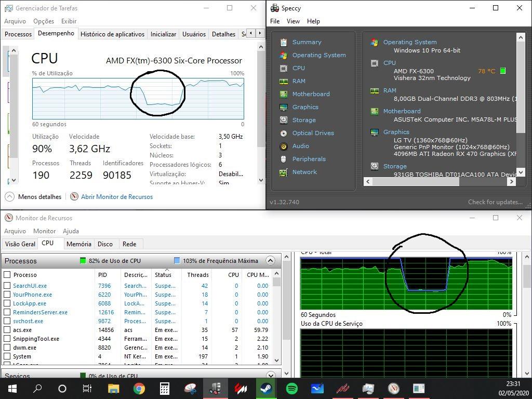532x399 pixels.
Task: Open the Start menu Windows logo
Action: 12,389
